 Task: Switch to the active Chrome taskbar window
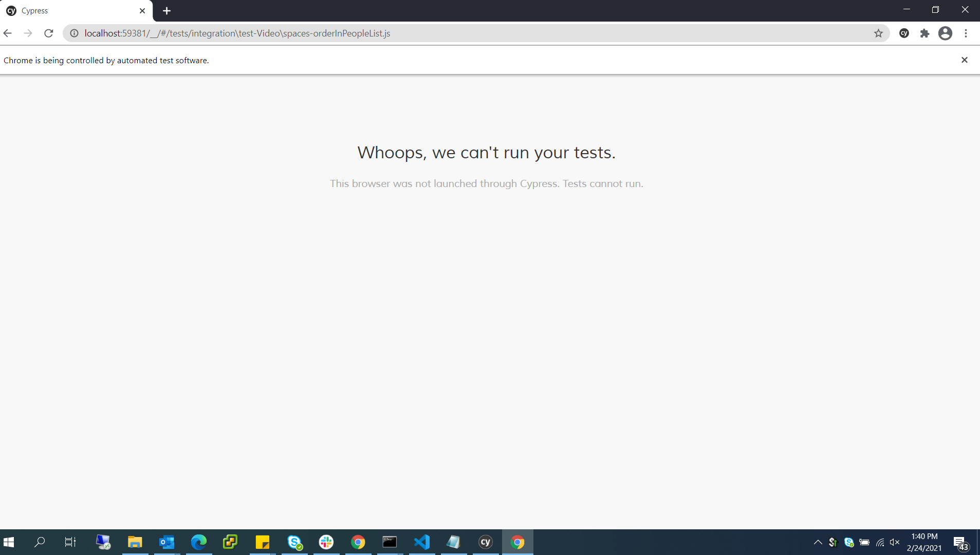(x=517, y=542)
